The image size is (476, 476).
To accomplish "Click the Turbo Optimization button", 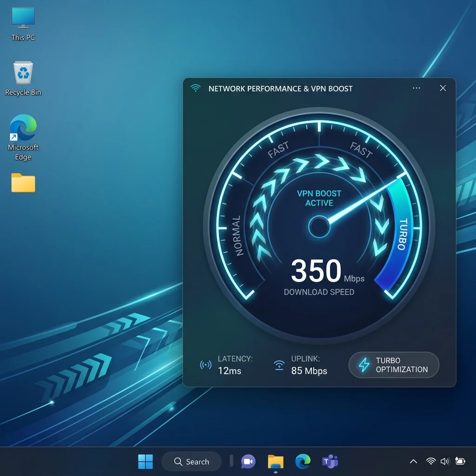I will (x=394, y=365).
